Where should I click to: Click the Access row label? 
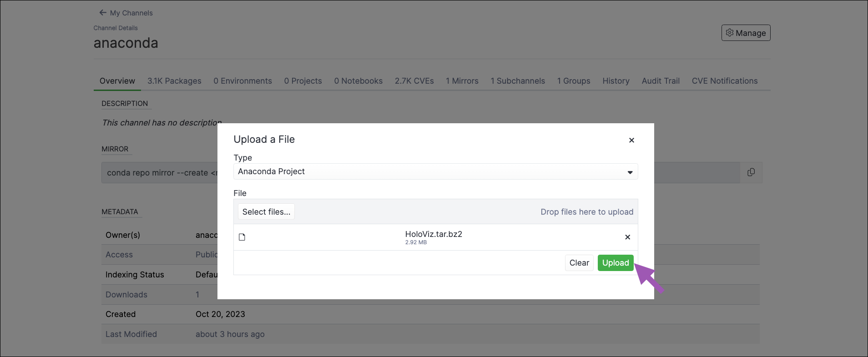[x=119, y=255]
